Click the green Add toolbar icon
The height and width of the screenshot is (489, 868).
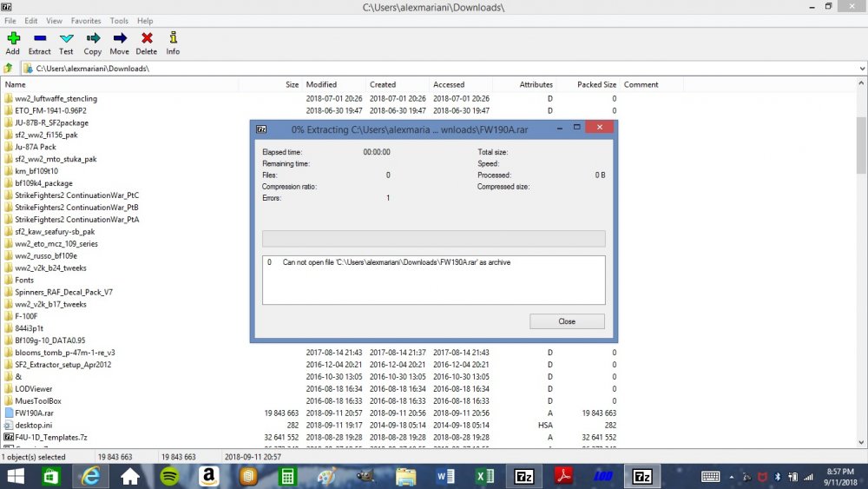(13, 39)
